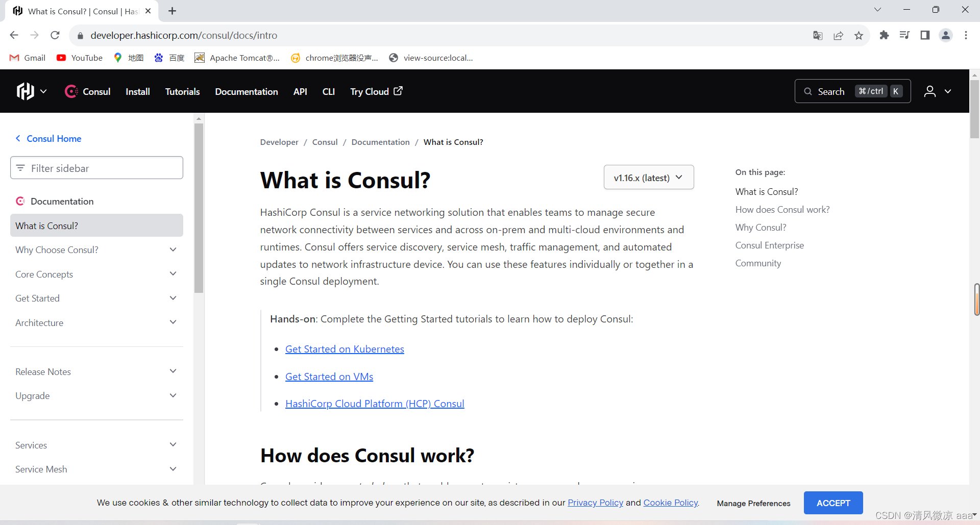
Task: Click the tab search chevron in title bar
Action: (877, 10)
